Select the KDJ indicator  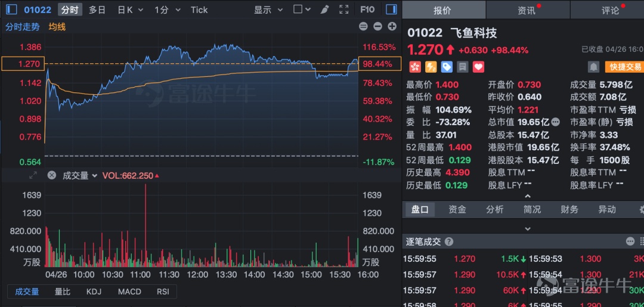coord(94,292)
